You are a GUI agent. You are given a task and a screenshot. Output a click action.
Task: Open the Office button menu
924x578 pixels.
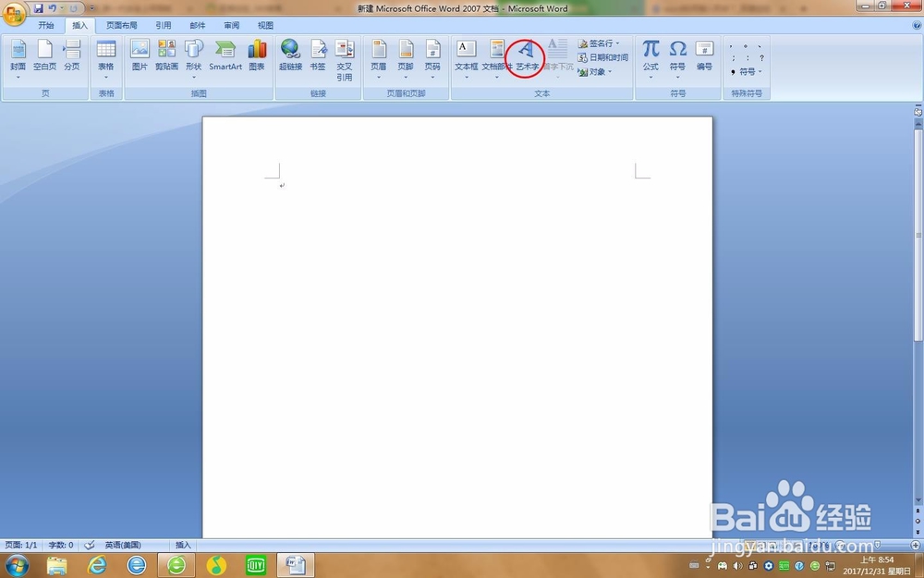pos(13,13)
